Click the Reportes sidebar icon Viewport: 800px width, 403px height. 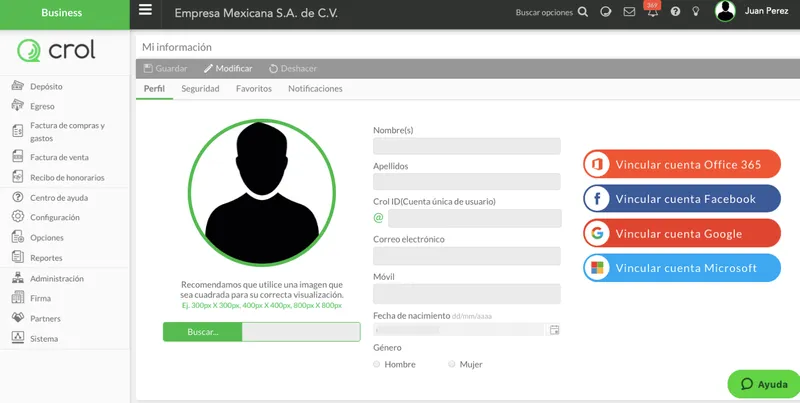click(x=18, y=257)
